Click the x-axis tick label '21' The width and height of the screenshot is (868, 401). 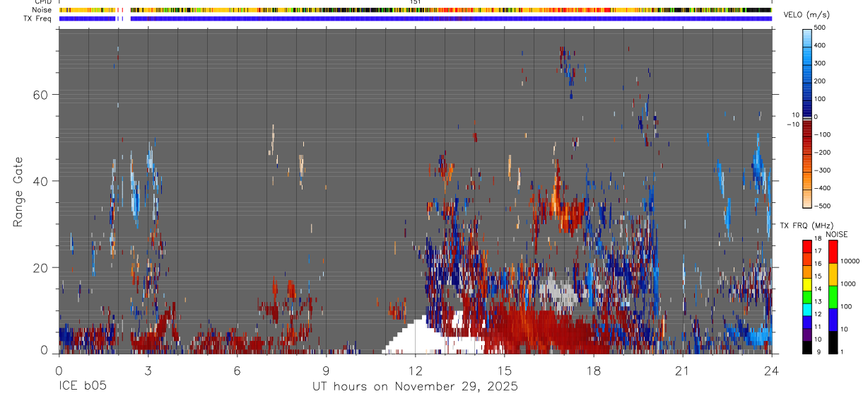pyautogui.click(x=683, y=370)
